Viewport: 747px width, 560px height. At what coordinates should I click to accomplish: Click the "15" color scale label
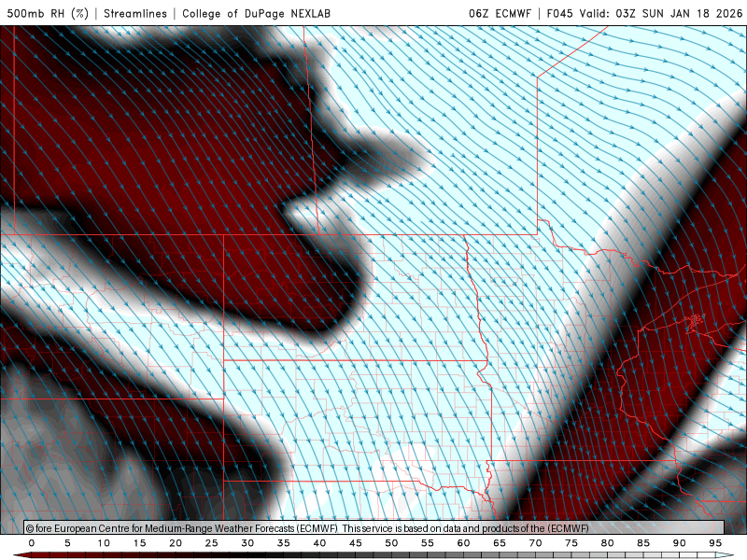pyautogui.click(x=139, y=543)
